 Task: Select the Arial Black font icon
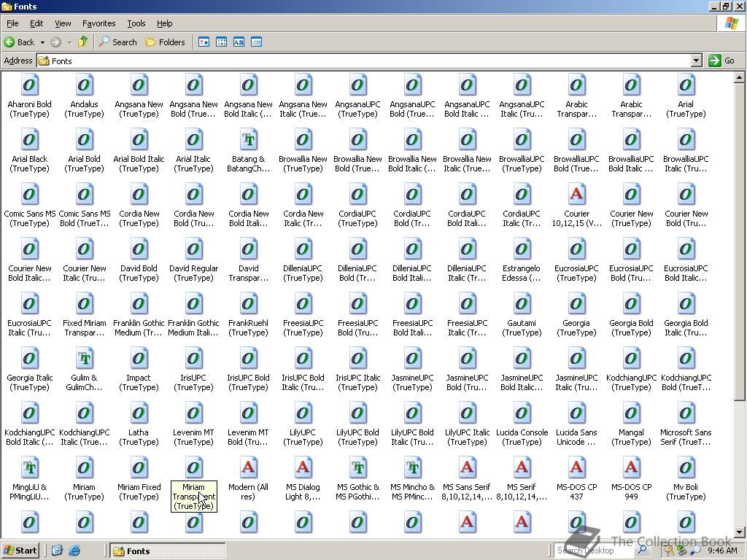coord(29,141)
